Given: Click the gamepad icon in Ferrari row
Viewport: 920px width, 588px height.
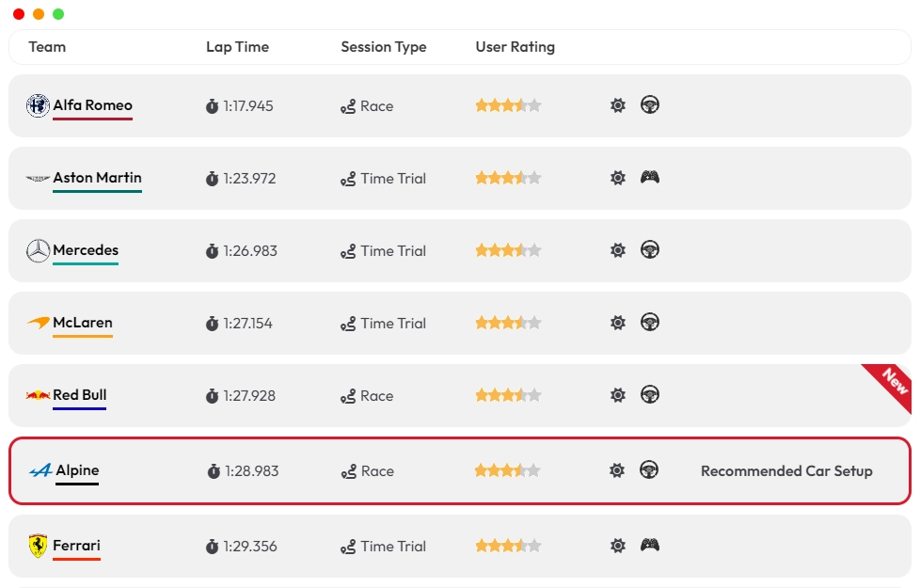Looking at the screenshot, I should click(649, 545).
